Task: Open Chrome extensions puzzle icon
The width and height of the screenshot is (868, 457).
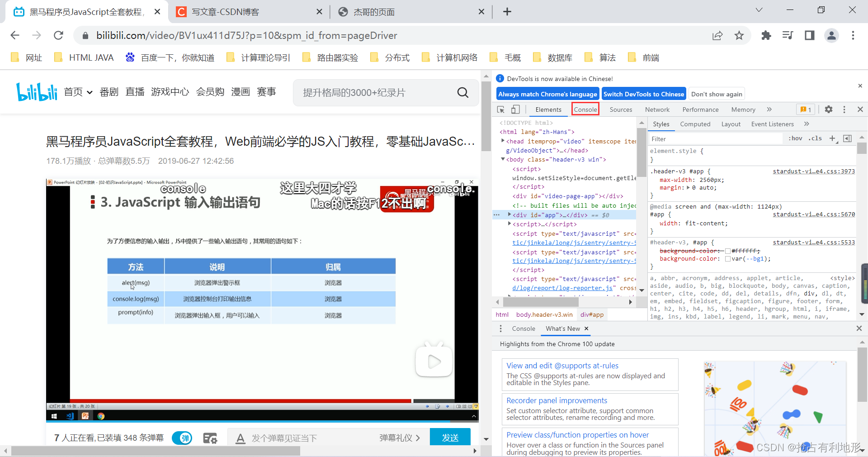Action: point(766,35)
